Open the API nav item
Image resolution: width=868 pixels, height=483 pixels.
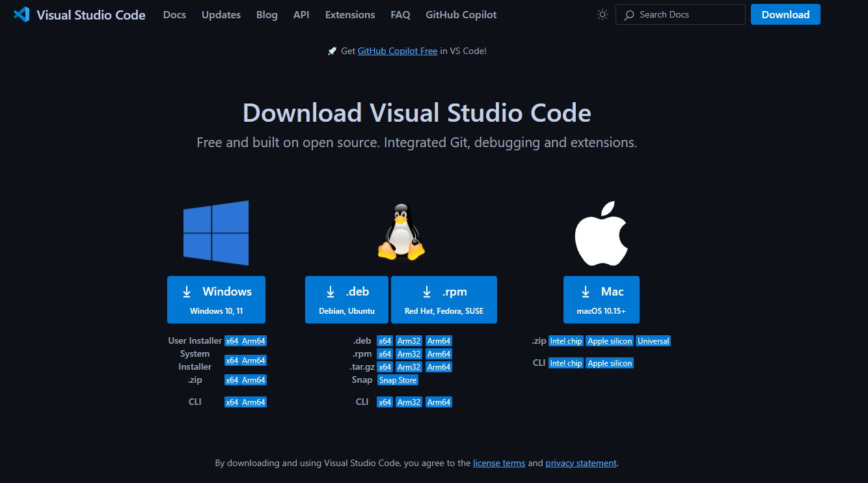coord(301,14)
